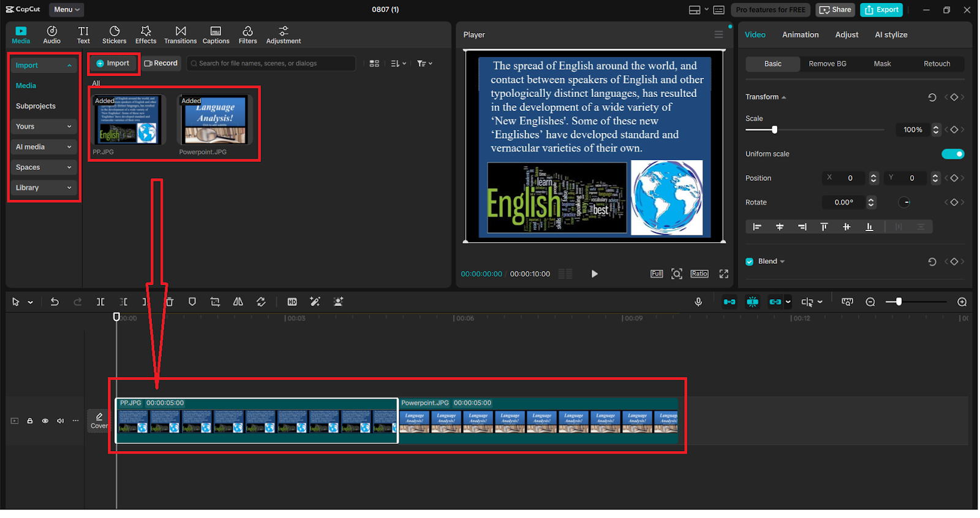Open the Transitions panel

[x=181, y=35]
